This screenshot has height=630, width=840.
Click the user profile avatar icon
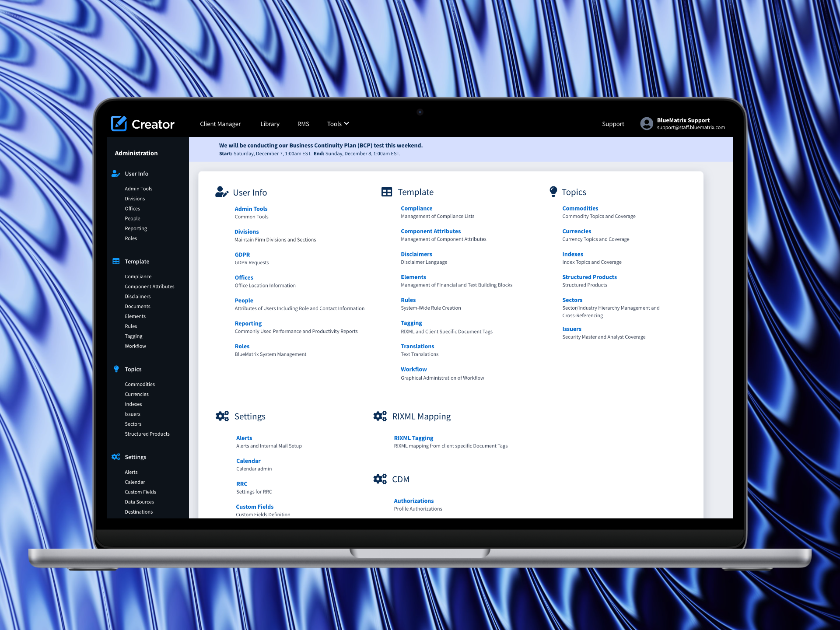click(646, 124)
